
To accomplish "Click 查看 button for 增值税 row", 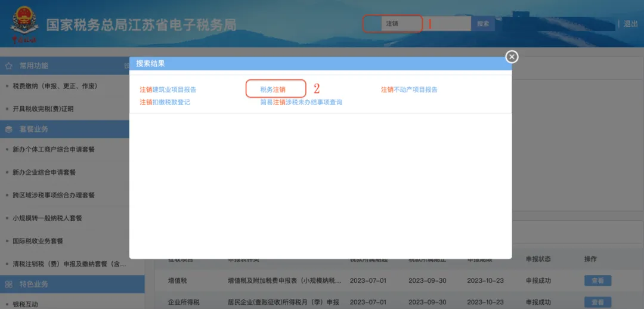I will click(597, 280).
